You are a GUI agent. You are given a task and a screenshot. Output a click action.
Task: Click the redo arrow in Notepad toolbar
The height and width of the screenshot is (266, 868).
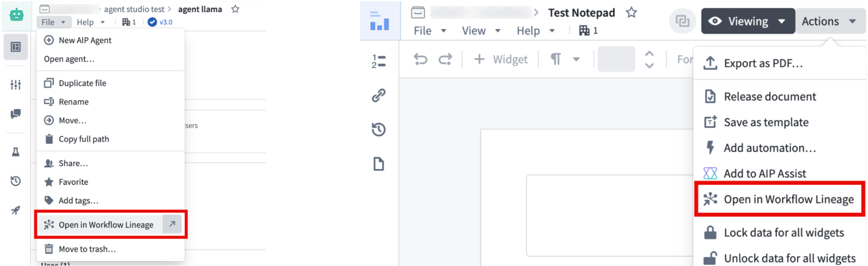445,59
